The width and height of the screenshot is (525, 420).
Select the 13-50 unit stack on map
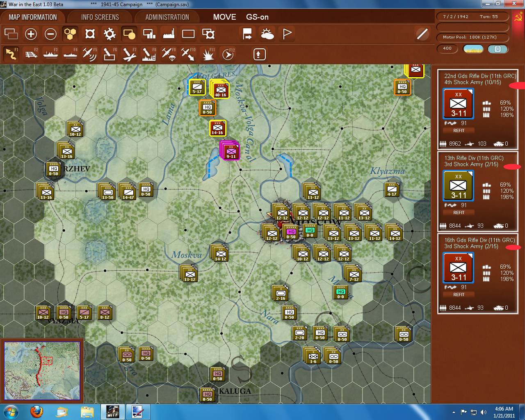pos(107,192)
